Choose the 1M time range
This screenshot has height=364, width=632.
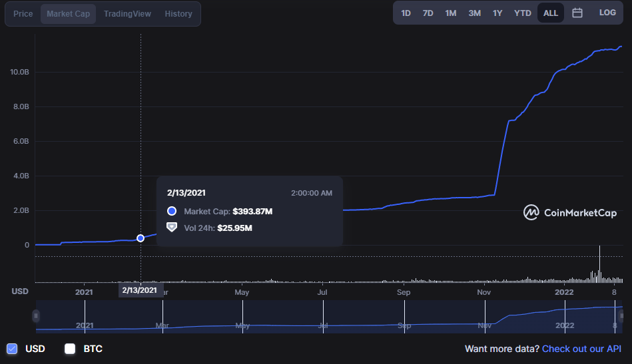451,13
